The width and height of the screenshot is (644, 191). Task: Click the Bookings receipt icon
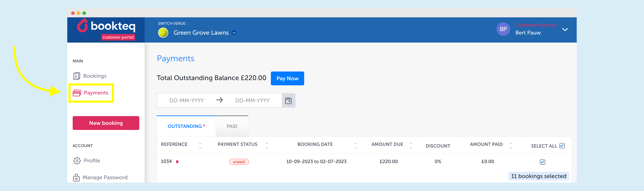(77, 76)
